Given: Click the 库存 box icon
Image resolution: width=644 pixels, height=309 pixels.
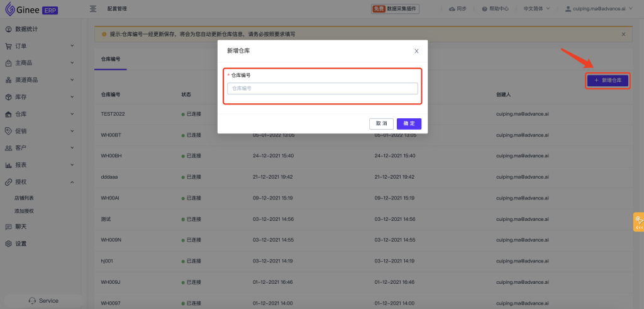Looking at the screenshot, I should coord(8,97).
